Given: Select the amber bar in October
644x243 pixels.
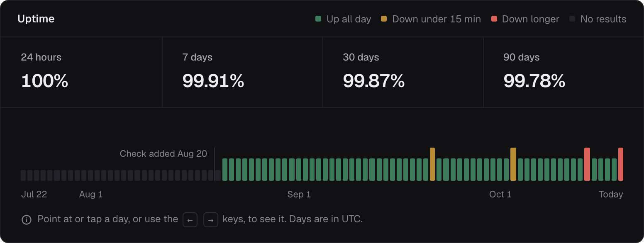Looking at the screenshot, I should [x=513, y=164].
